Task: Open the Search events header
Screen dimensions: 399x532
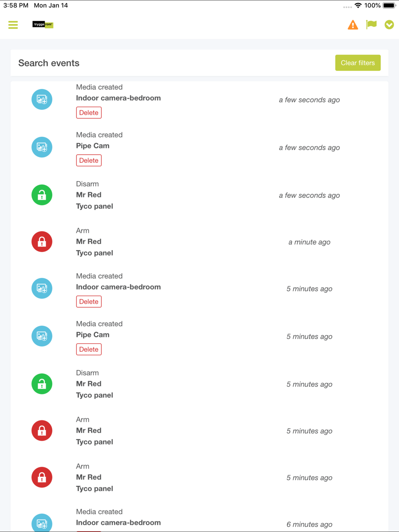Action: click(x=49, y=63)
